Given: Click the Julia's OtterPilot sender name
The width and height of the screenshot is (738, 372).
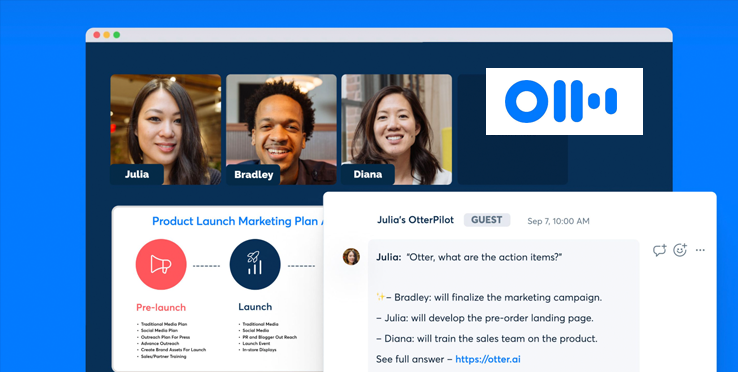Looking at the screenshot, I should click(x=415, y=220).
